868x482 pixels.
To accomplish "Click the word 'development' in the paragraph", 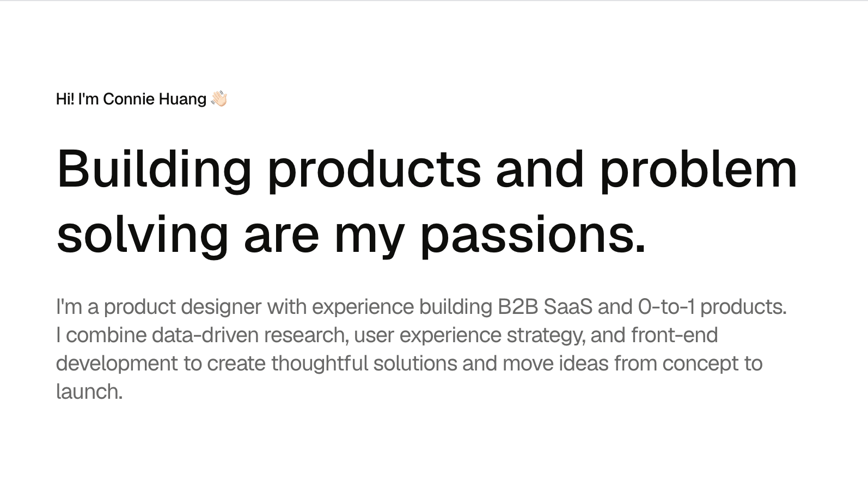I will point(117,363).
